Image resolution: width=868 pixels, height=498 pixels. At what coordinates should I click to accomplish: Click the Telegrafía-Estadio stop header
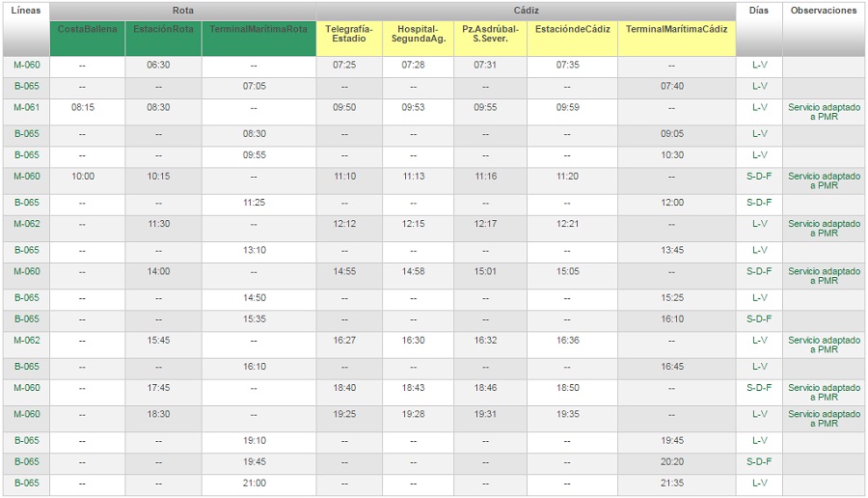[349, 34]
